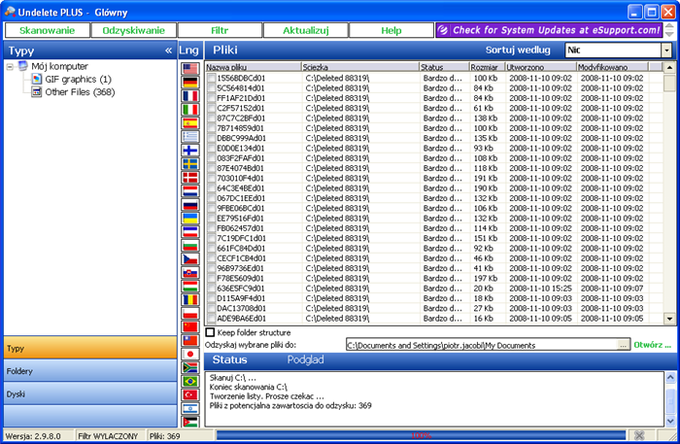Sort the list by the Rozmiar column
The height and width of the screenshot is (444, 680).
[487, 67]
